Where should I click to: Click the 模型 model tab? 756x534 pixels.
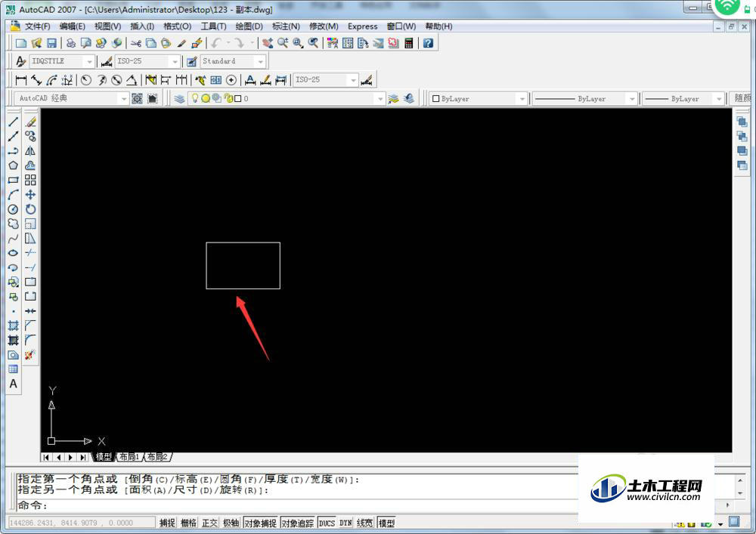coord(104,457)
